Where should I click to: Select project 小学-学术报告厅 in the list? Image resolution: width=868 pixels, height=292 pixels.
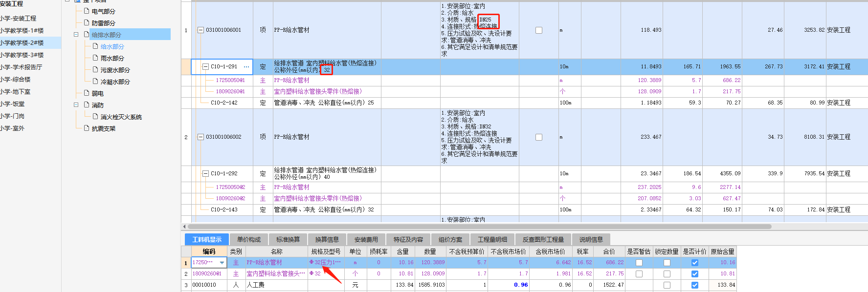click(30, 67)
